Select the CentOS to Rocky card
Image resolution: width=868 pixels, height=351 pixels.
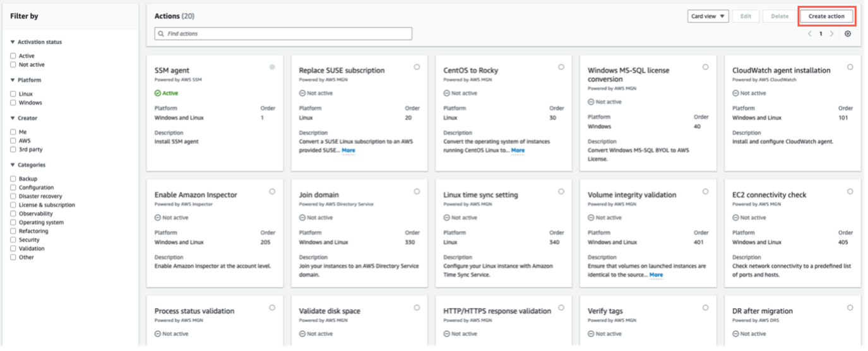(x=561, y=67)
